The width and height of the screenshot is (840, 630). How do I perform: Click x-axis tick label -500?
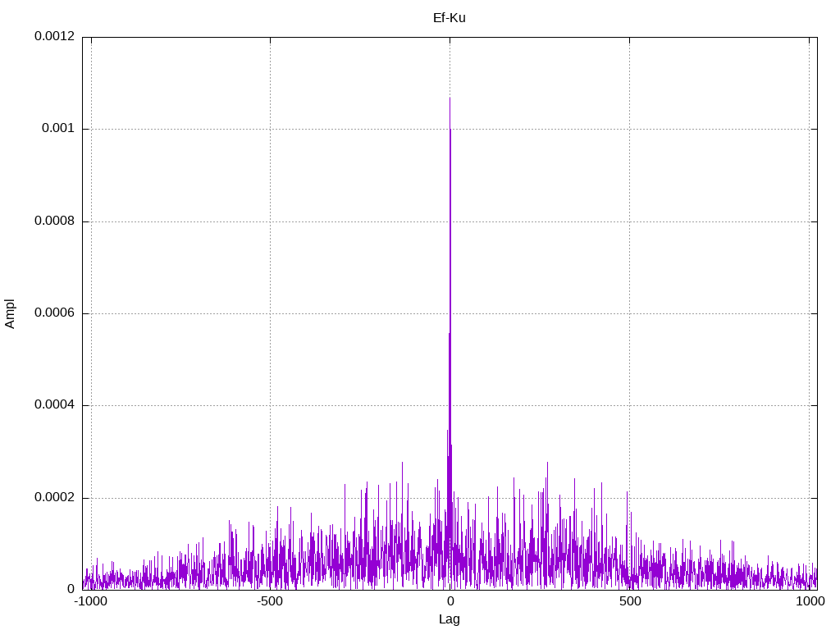[x=269, y=601]
